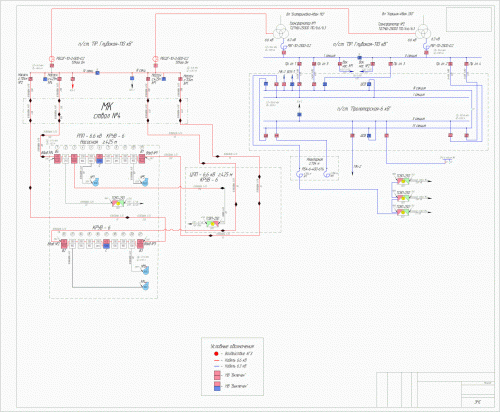Click the title block at bottom right corner

tap(435, 390)
